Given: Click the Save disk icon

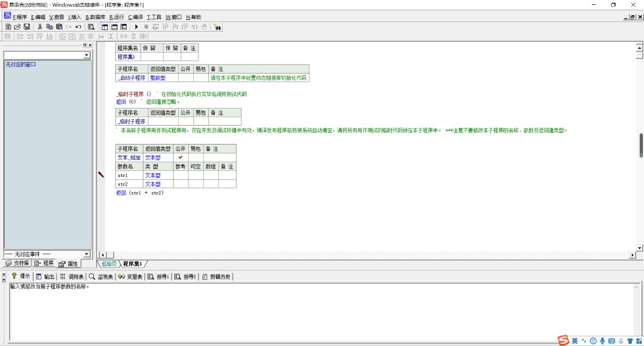Looking at the screenshot, I should pos(26,26).
